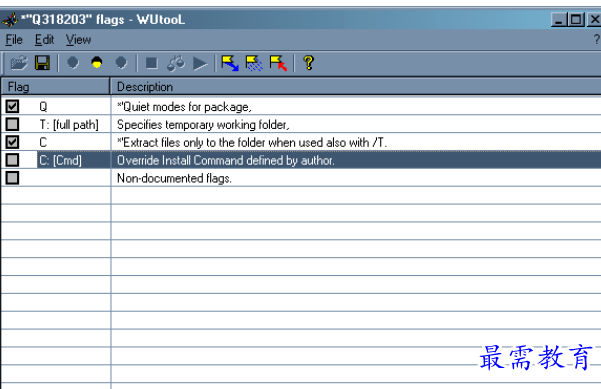Click 'Specifies temporary working folder' description

(203, 125)
